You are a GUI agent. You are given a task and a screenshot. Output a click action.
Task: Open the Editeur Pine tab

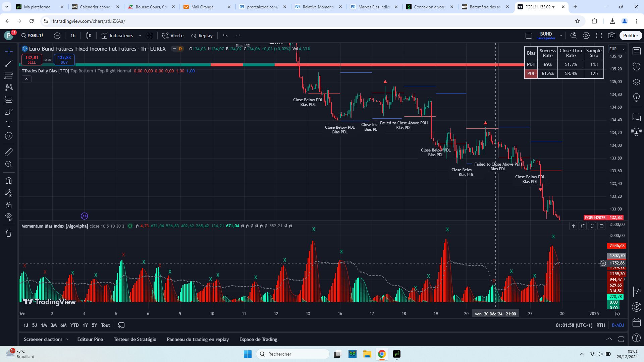pos(90,339)
